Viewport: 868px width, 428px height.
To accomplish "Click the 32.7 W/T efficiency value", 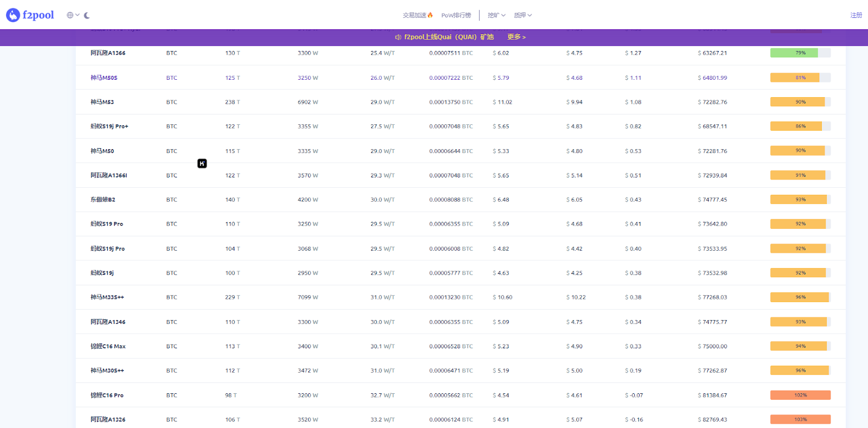I will point(382,395).
